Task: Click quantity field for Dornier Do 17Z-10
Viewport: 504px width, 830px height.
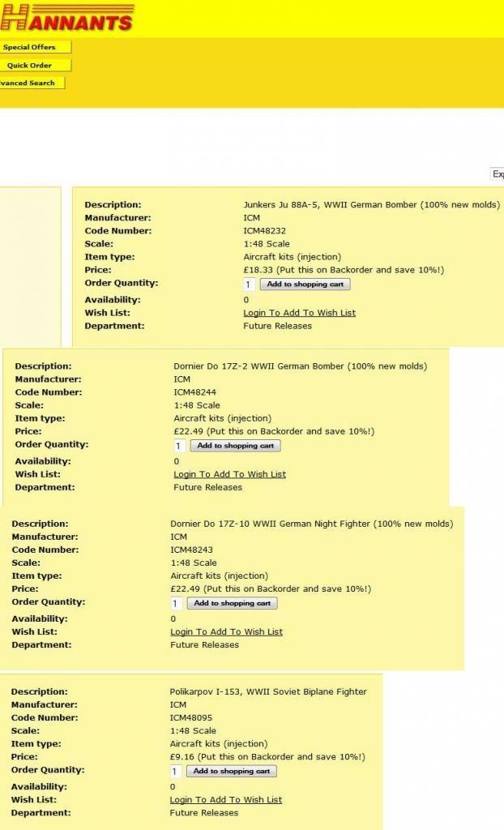Action: tap(176, 603)
